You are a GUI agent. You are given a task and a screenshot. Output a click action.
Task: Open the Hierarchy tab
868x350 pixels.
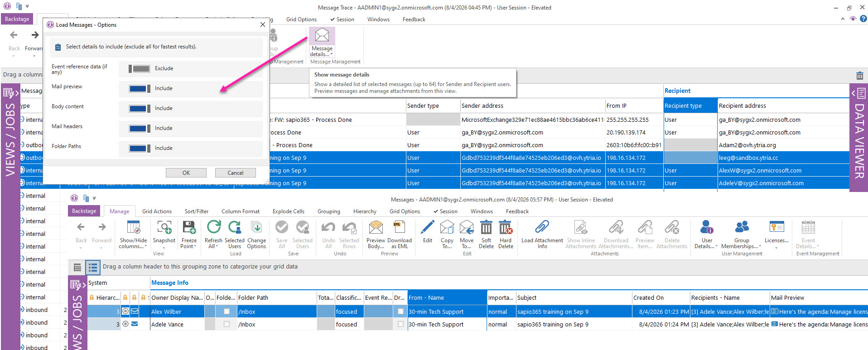(x=365, y=211)
